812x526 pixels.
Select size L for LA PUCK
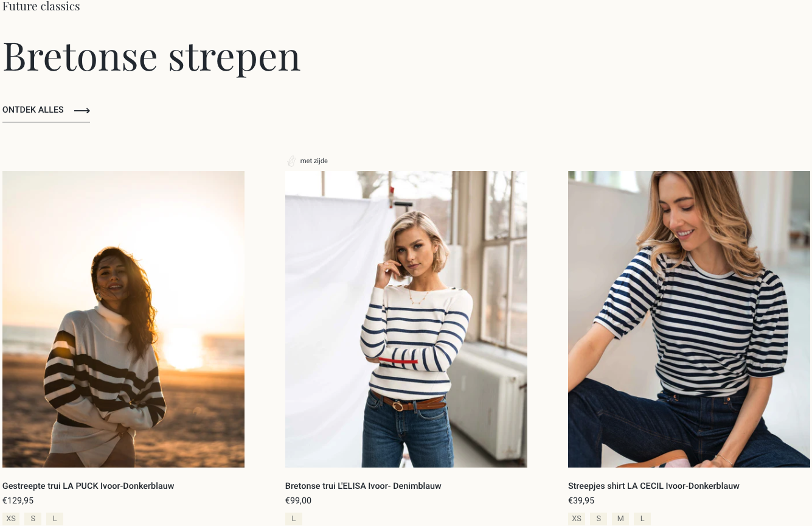tap(55, 519)
